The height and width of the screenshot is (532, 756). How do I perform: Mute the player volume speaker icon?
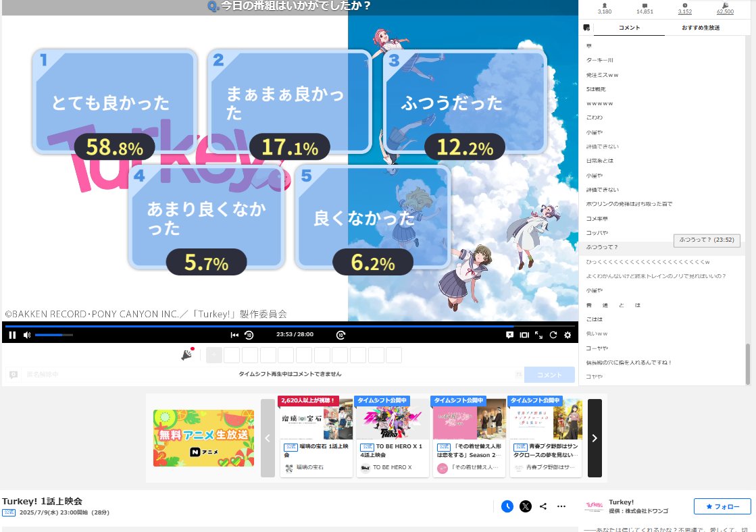point(27,335)
